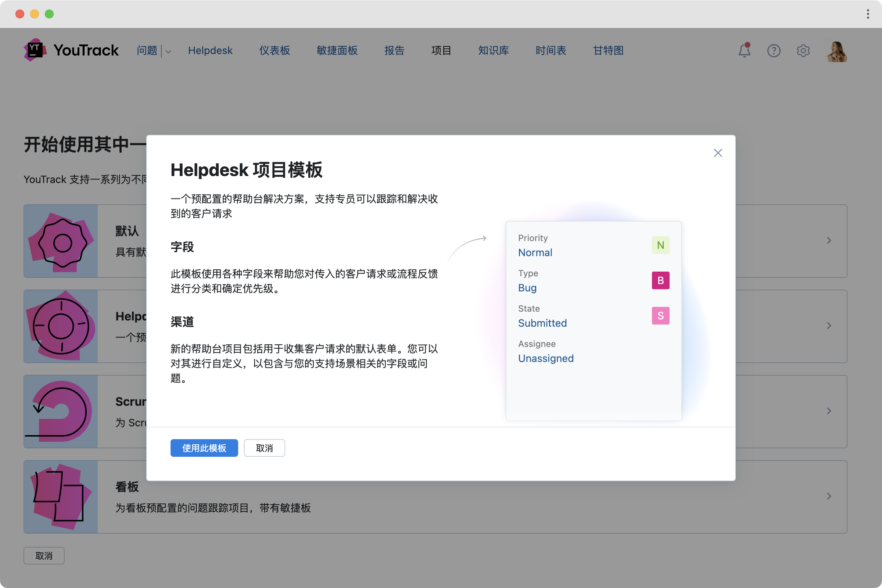Viewport: 882px width, 588px height.
Task: Click the Scrum template loop thumbnail
Action: pyautogui.click(x=61, y=411)
